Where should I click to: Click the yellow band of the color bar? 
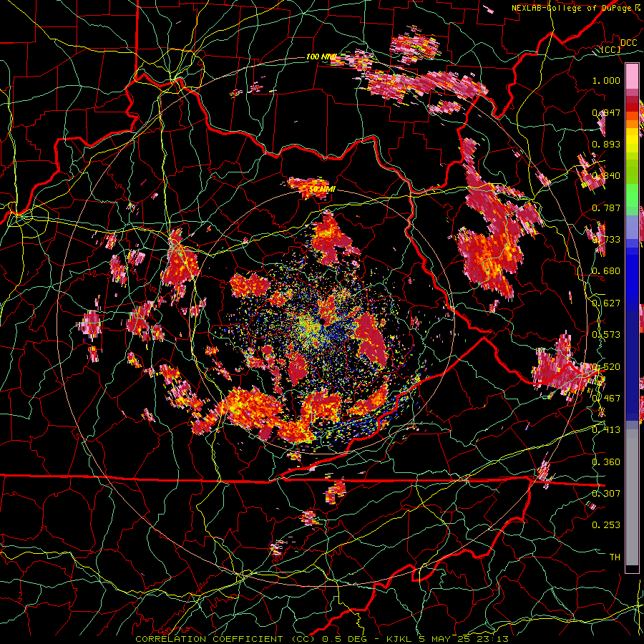632,142
